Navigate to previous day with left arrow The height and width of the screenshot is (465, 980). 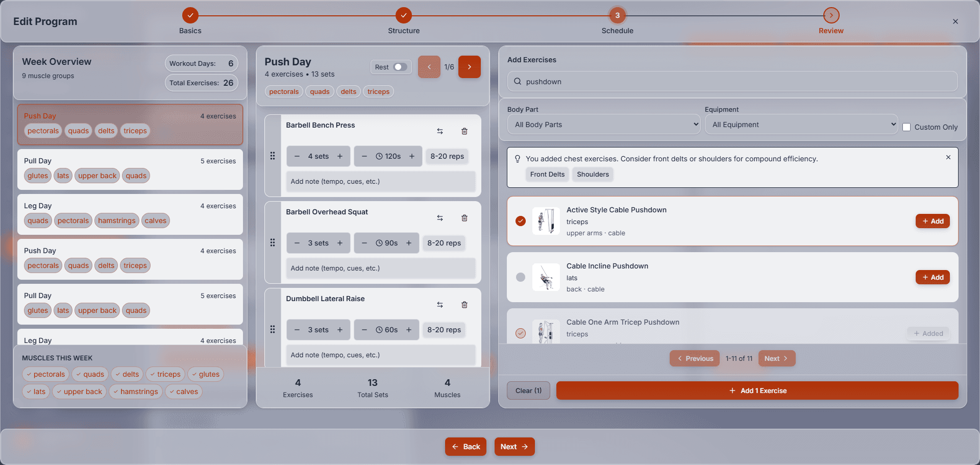click(429, 67)
